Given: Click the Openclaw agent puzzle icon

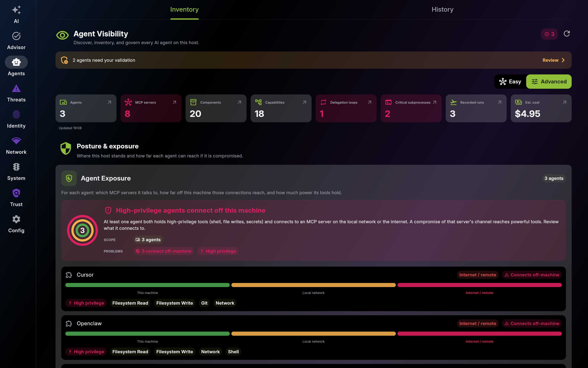Looking at the screenshot, I should tap(69, 323).
